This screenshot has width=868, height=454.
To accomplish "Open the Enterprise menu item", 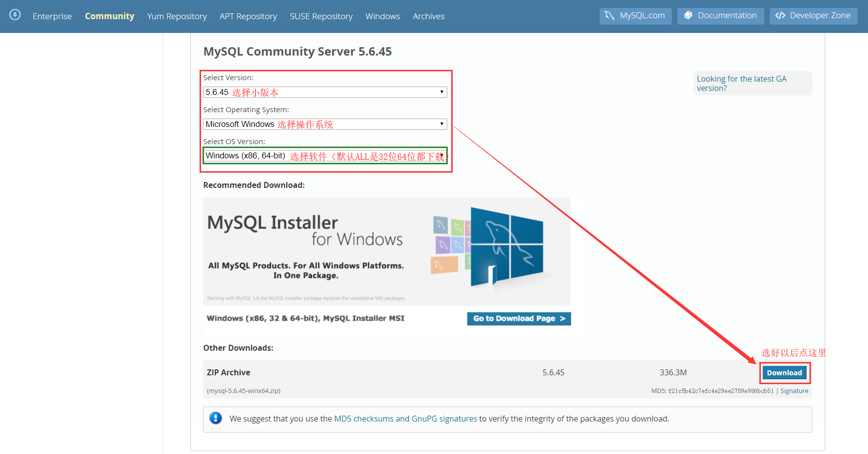I will (52, 16).
